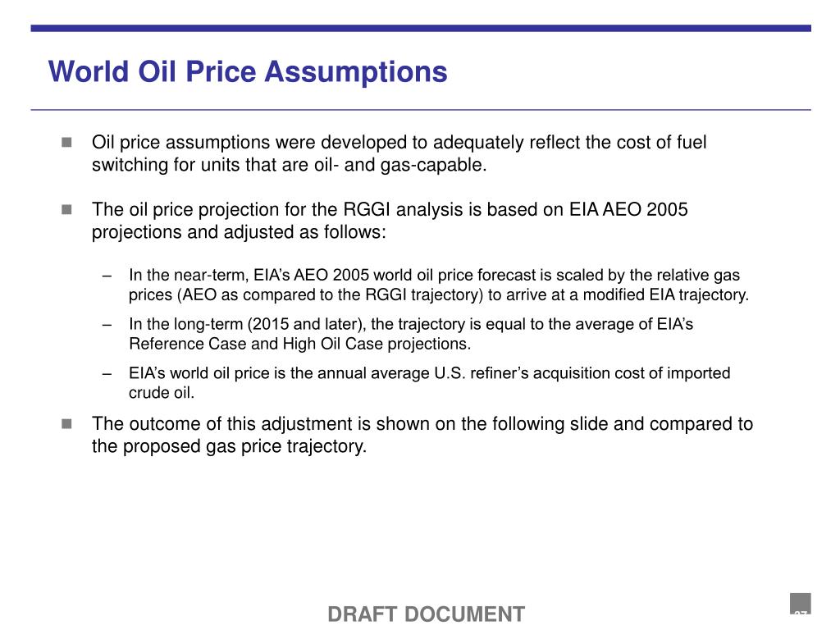Click the dash before long-term sub-bullet
Image resolution: width=840 pixels, height=630 pixels.
(x=107, y=325)
